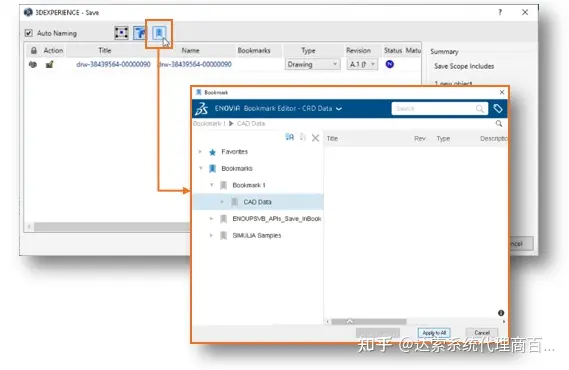Click the Apply to All button
This screenshot has height=370, width=569.
pyautogui.click(x=434, y=333)
